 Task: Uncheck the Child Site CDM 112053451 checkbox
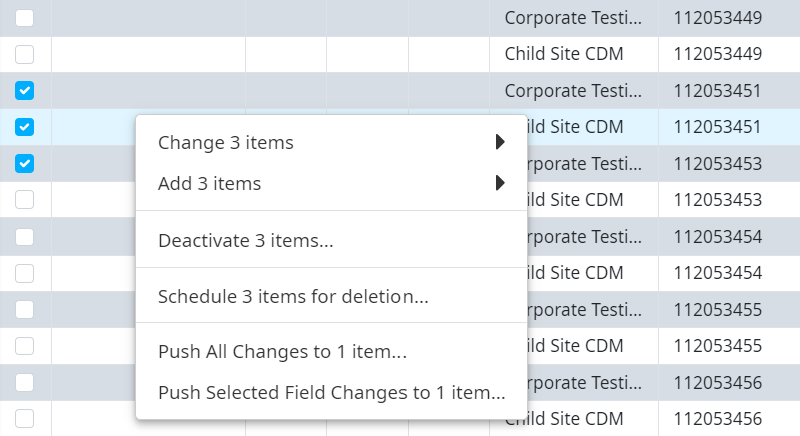(x=25, y=127)
